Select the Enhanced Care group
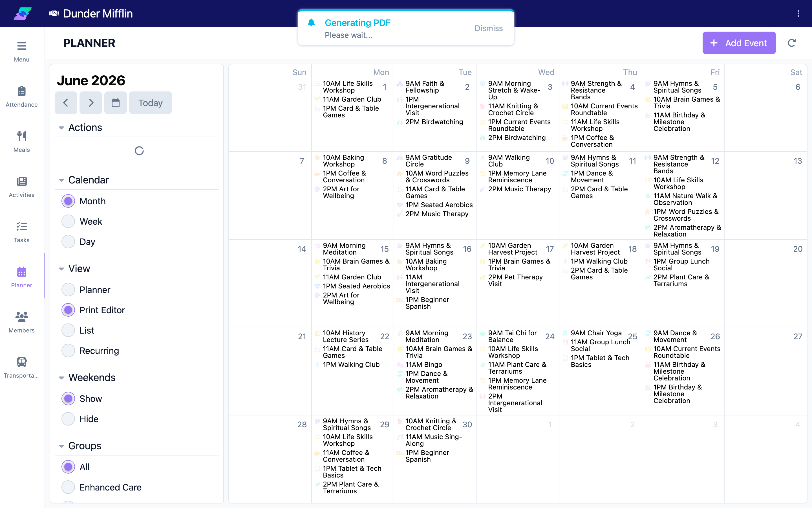This screenshot has height=508, width=812. click(x=68, y=487)
